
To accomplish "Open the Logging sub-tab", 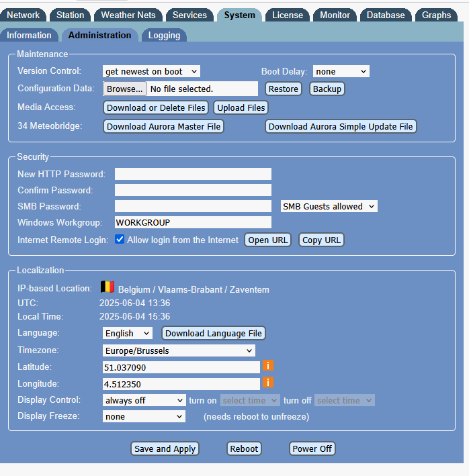I will (164, 35).
